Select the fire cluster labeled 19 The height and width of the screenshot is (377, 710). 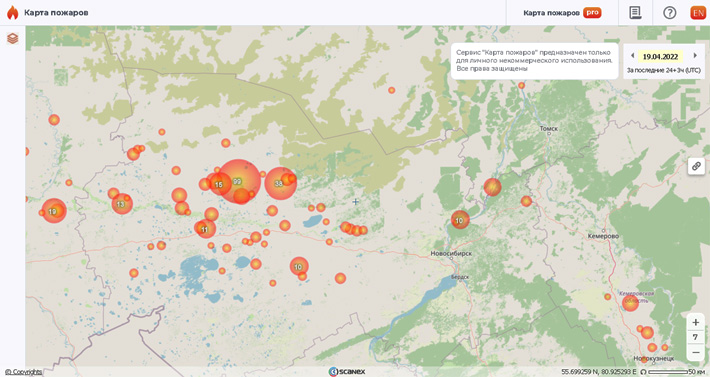(54, 211)
